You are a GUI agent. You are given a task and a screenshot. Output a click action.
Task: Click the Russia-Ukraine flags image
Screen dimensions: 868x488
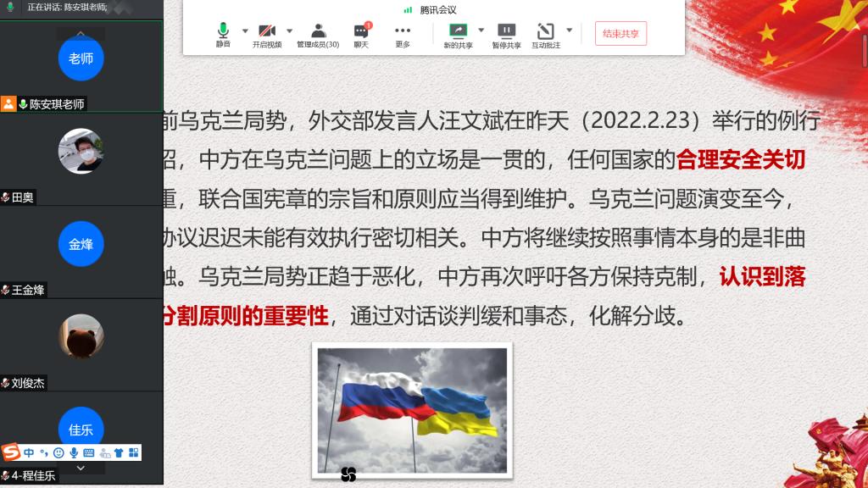(412, 409)
